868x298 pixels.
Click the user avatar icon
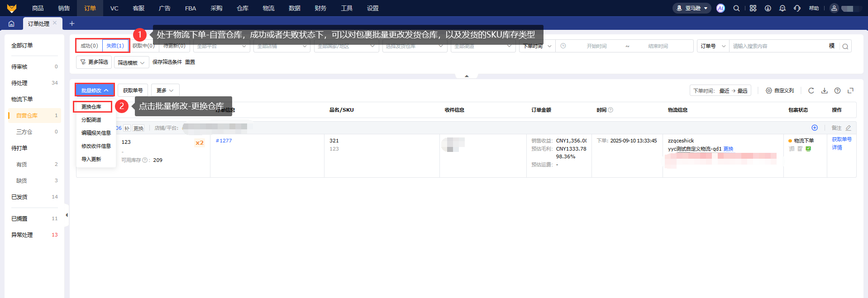[x=834, y=8]
